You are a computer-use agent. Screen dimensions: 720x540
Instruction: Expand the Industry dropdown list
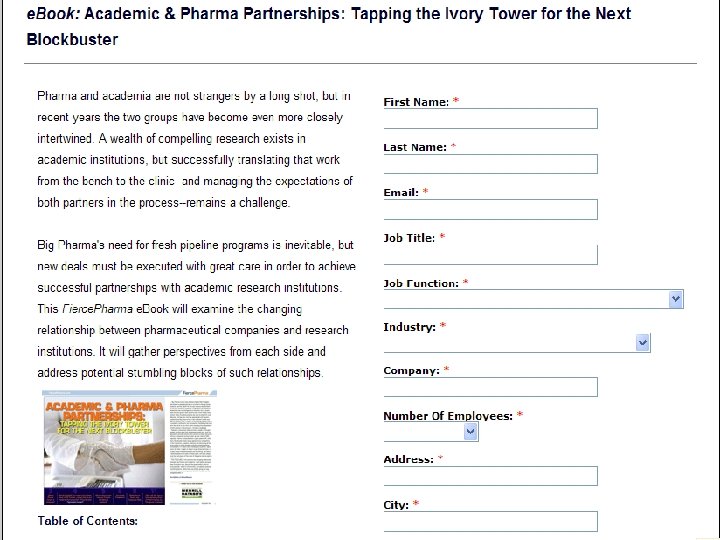tap(517, 343)
